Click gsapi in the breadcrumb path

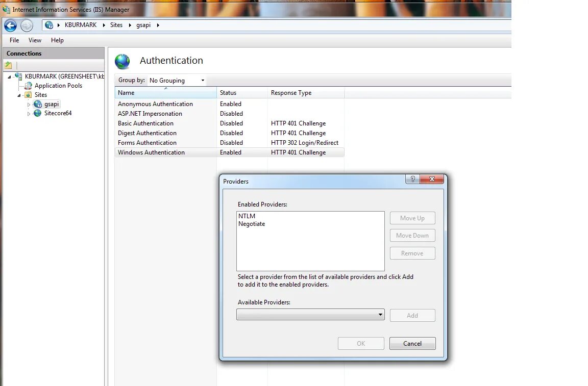(143, 25)
